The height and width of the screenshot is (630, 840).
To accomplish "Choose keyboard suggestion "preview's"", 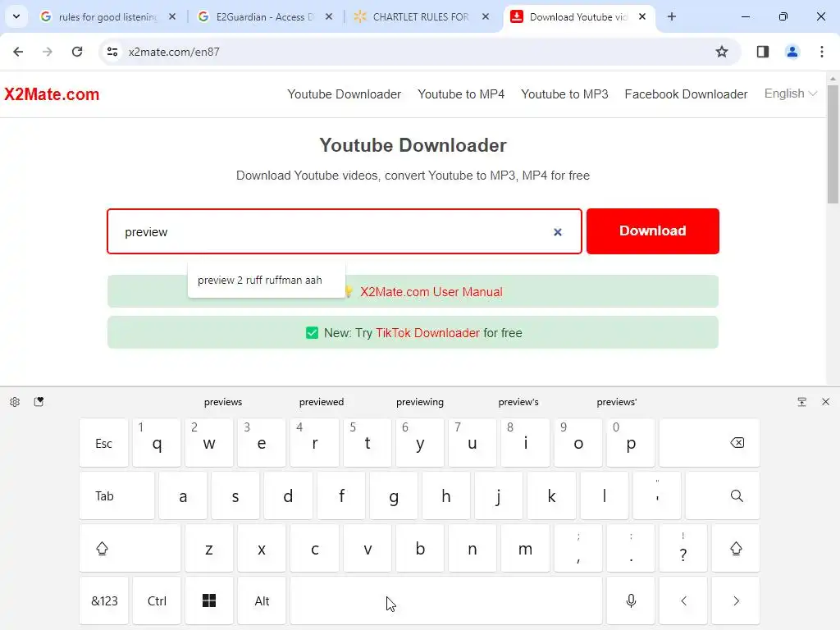I will pos(518,402).
